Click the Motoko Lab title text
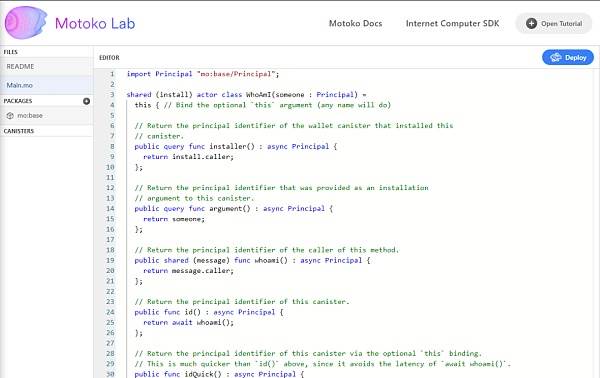 [x=95, y=23]
